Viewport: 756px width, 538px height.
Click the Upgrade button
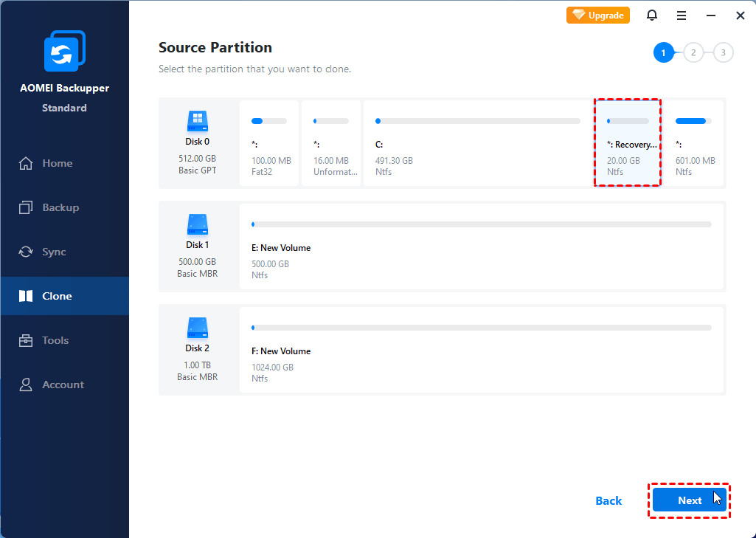pyautogui.click(x=598, y=15)
